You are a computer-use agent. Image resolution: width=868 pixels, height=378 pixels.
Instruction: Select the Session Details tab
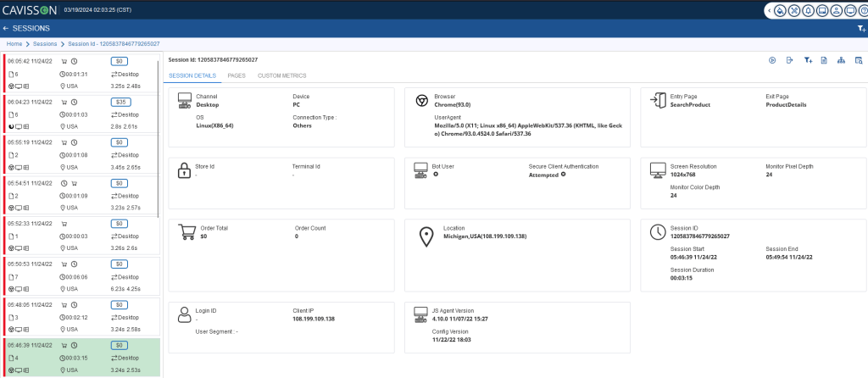click(x=192, y=75)
